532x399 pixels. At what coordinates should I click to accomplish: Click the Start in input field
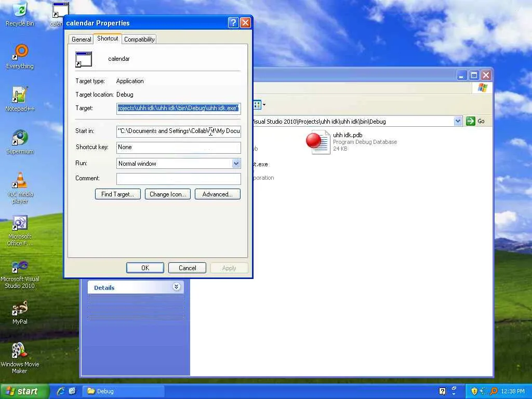click(179, 131)
